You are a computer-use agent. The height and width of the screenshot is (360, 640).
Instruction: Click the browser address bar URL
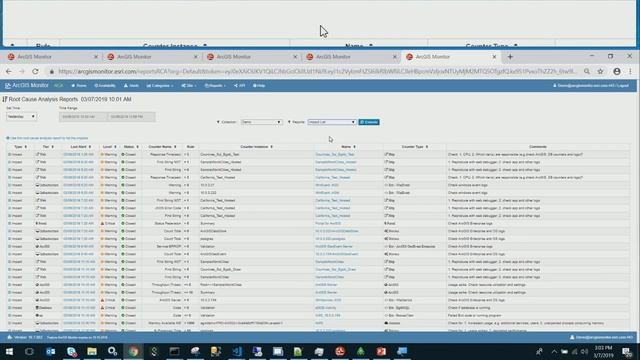[x=317, y=71]
